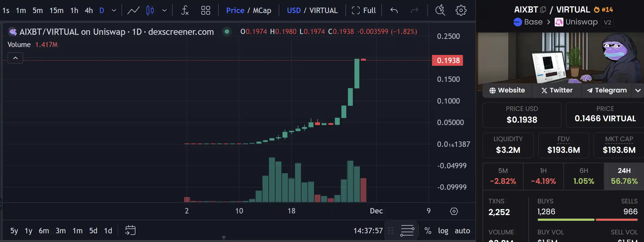Open the project Twitter link

pos(557,90)
